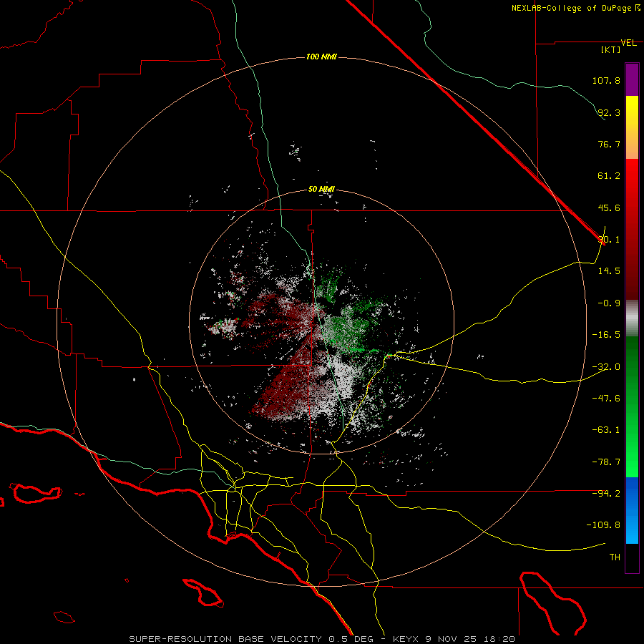This screenshot has height=644, width=644.
Task: Click the 76.7 legend value
Action: coord(609,144)
